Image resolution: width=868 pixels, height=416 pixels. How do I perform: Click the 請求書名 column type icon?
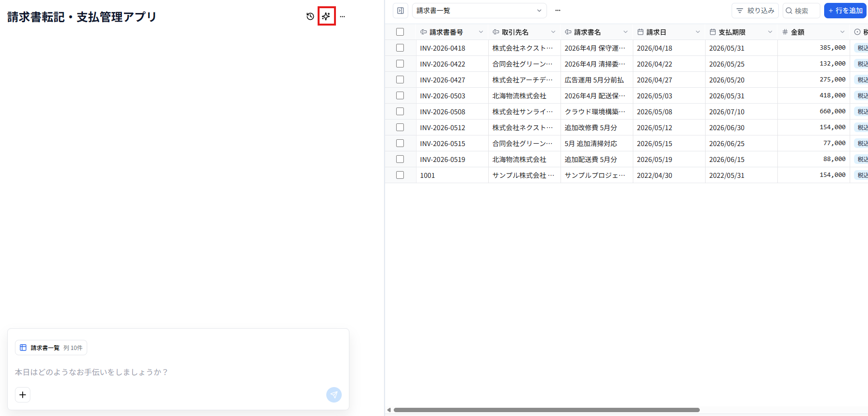(568, 32)
